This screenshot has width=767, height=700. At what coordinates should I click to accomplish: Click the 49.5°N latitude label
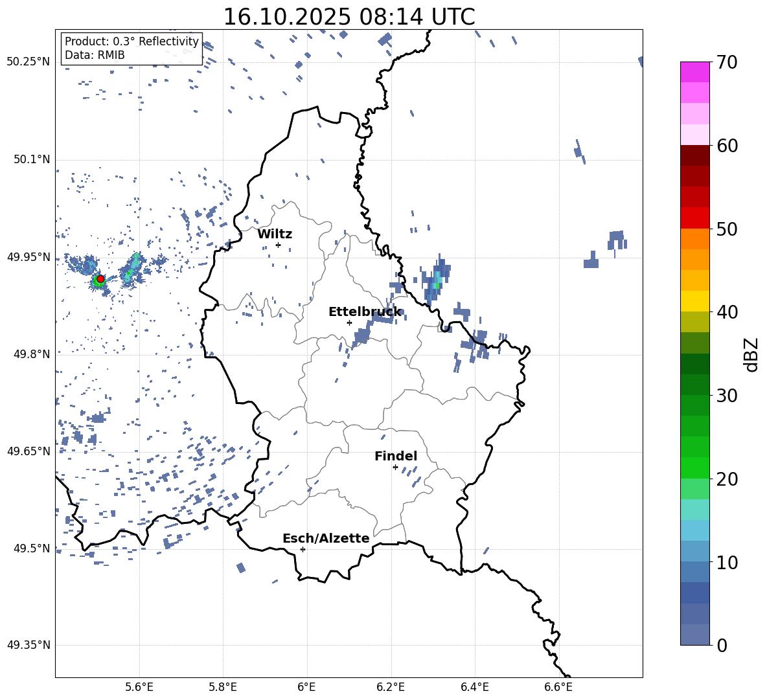click(x=32, y=548)
